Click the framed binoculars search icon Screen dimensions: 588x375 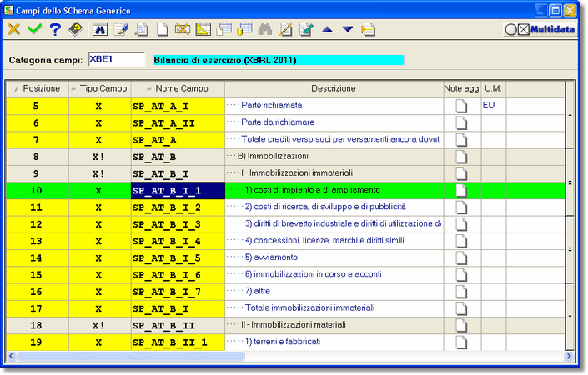[x=100, y=29]
